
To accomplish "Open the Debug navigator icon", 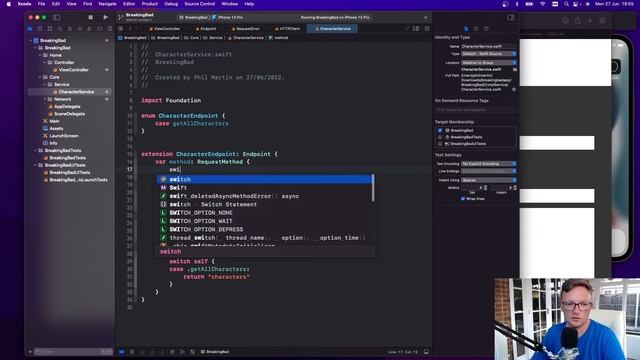I will (89, 29).
